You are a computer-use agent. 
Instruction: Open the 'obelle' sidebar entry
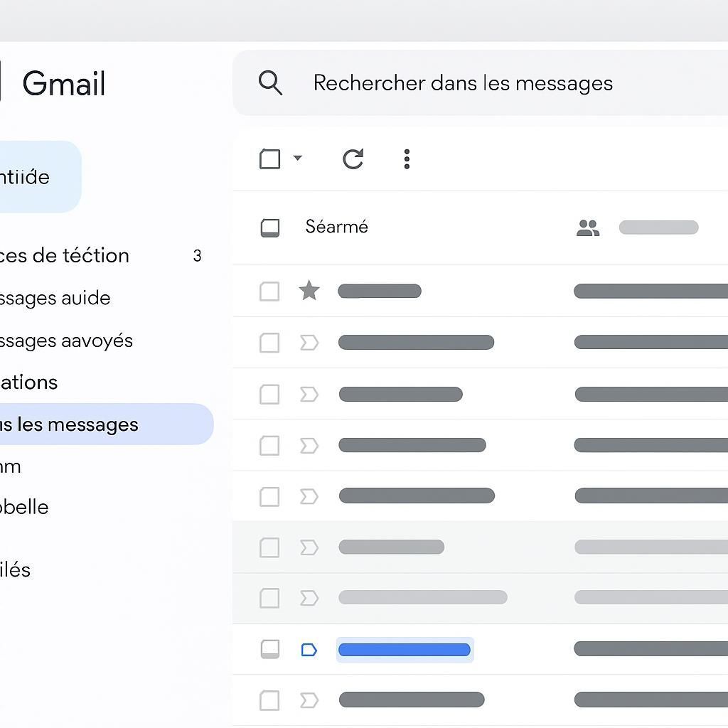coord(24,507)
